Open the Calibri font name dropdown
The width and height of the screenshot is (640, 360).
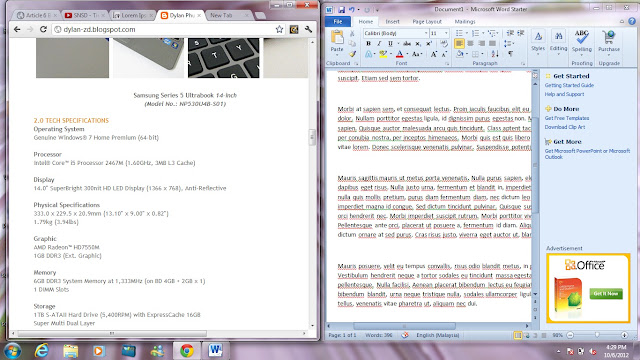(x=426, y=33)
